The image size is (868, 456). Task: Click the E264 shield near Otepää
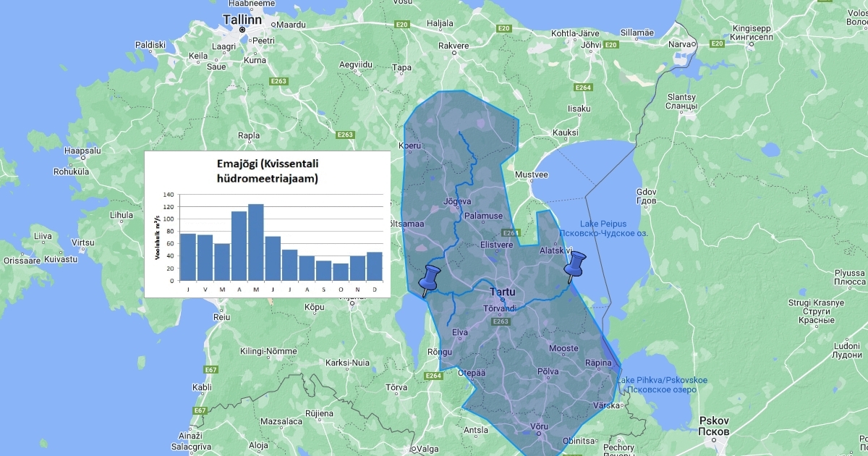tap(433, 376)
